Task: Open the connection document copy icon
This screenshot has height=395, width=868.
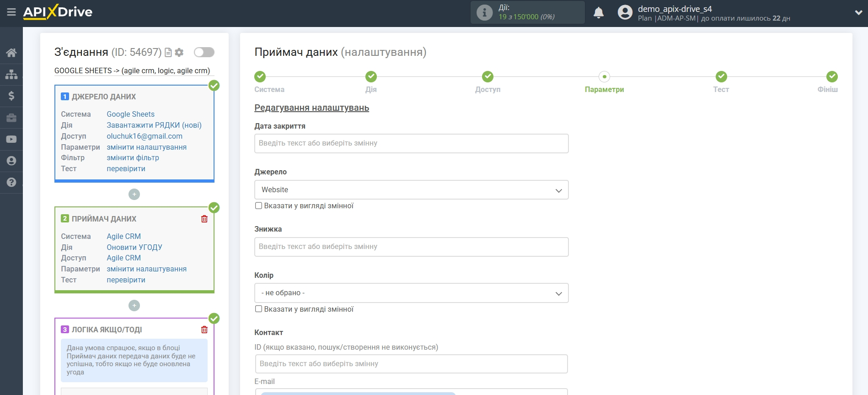Action: point(168,53)
